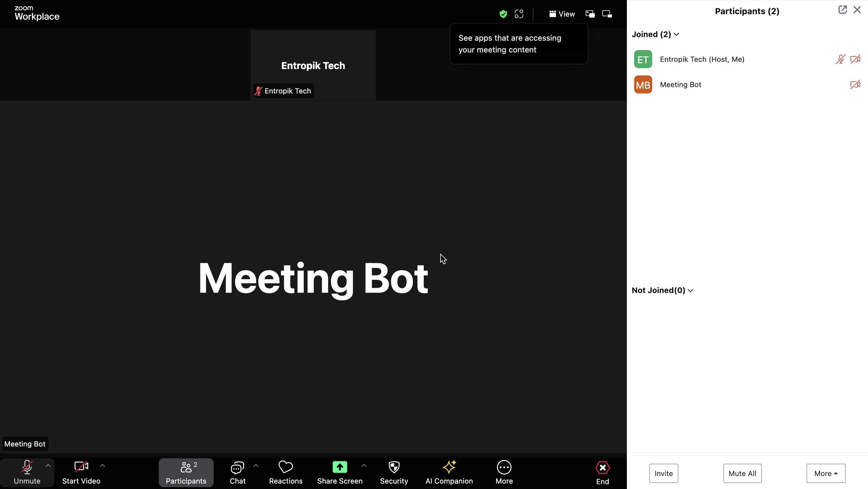The height and width of the screenshot is (489, 868).
Task: Click the tooltip about apps accessing meeting content
Action: tap(519, 44)
